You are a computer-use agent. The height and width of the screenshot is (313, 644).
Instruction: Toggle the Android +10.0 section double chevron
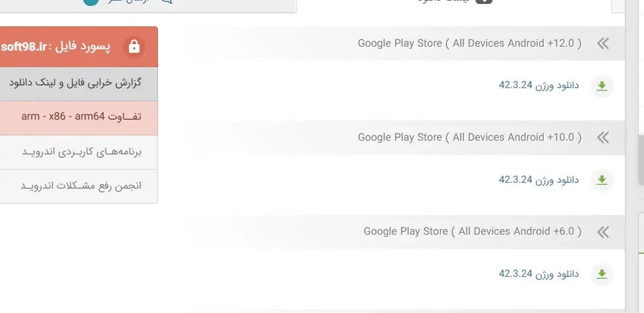pos(602,137)
